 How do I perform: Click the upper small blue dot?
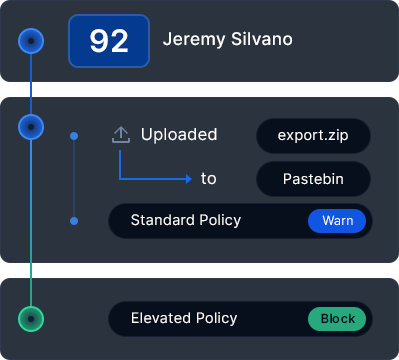click(74, 136)
